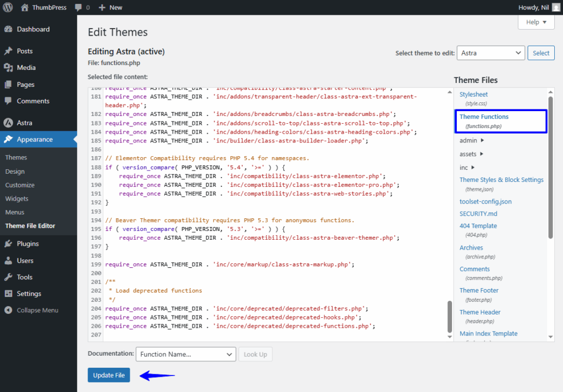Screen dimensions: 563x392
Task: Click the disabled Look Up button
Action: tap(255, 354)
